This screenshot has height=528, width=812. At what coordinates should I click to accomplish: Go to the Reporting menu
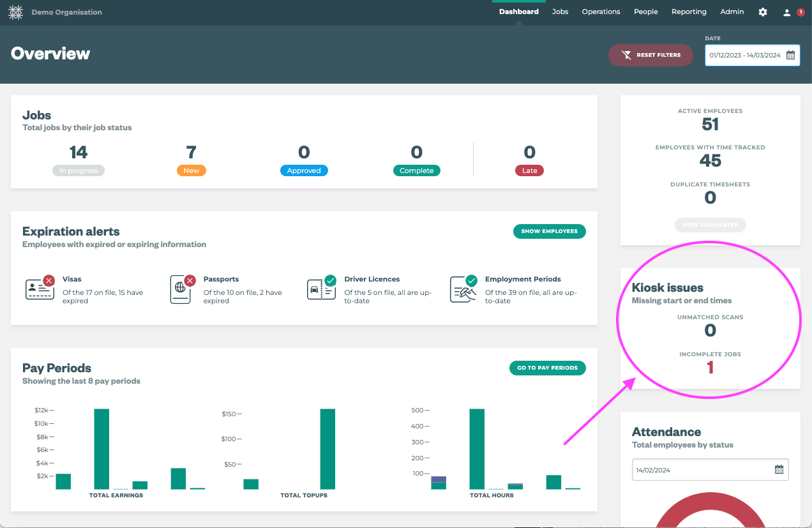click(x=689, y=12)
